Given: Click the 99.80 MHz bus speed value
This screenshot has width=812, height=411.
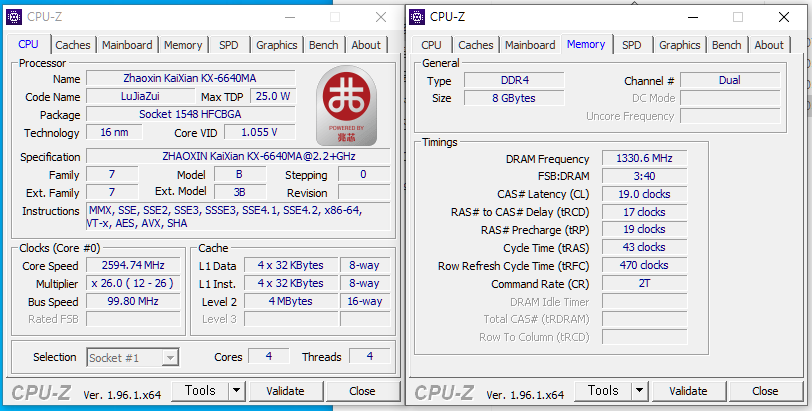Looking at the screenshot, I should coord(133,301).
